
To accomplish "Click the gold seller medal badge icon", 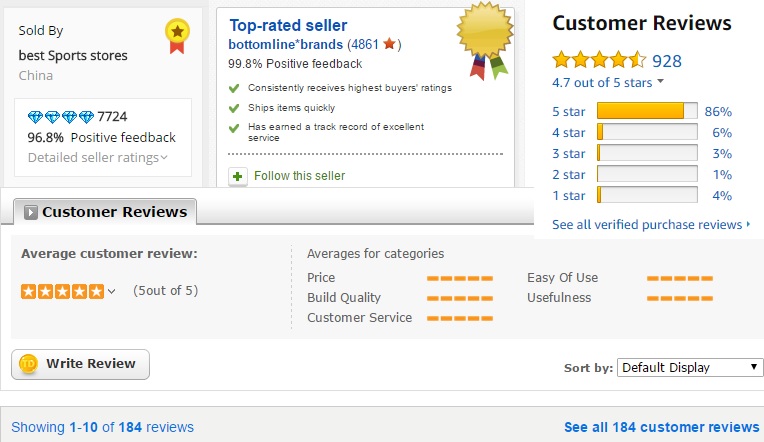I will [x=176, y=36].
